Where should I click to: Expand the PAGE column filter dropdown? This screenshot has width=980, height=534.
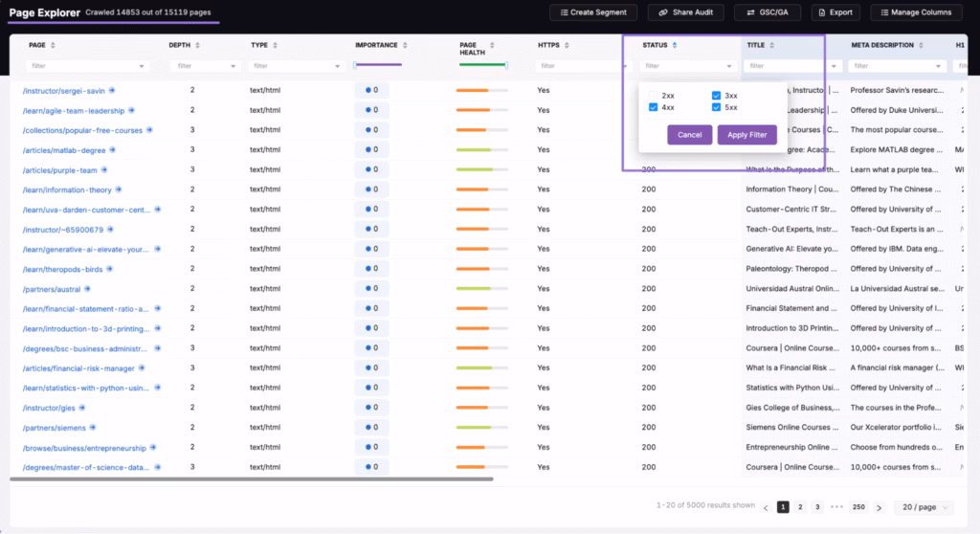point(87,66)
